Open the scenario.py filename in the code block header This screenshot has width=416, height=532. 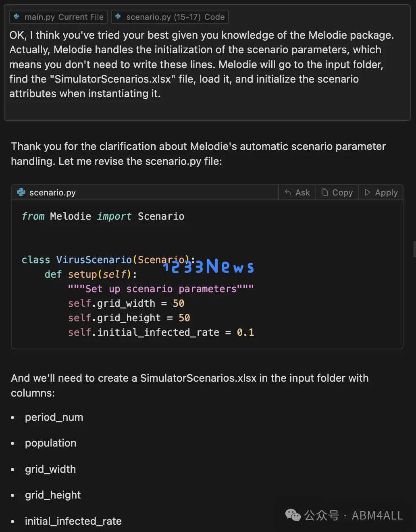(x=52, y=192)
